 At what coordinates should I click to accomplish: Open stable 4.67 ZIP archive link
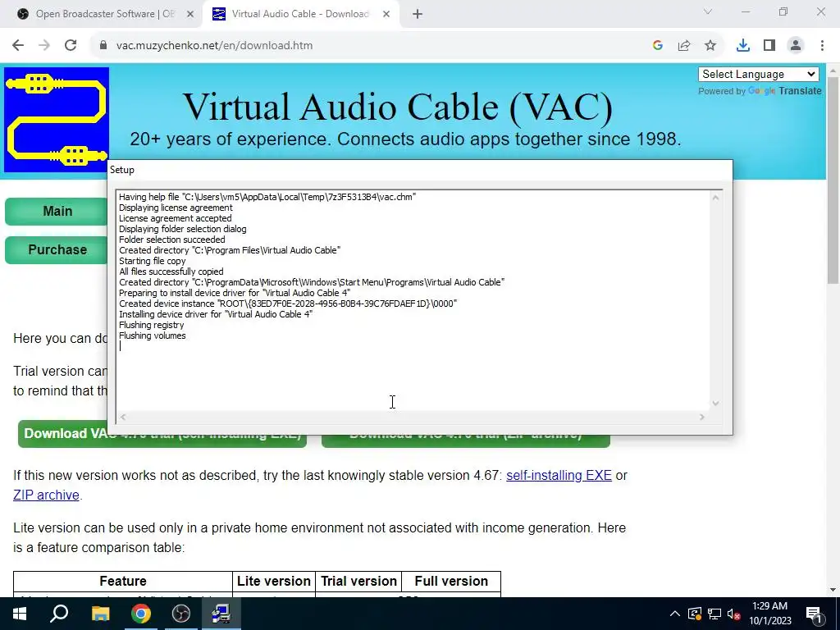[46, 495]
